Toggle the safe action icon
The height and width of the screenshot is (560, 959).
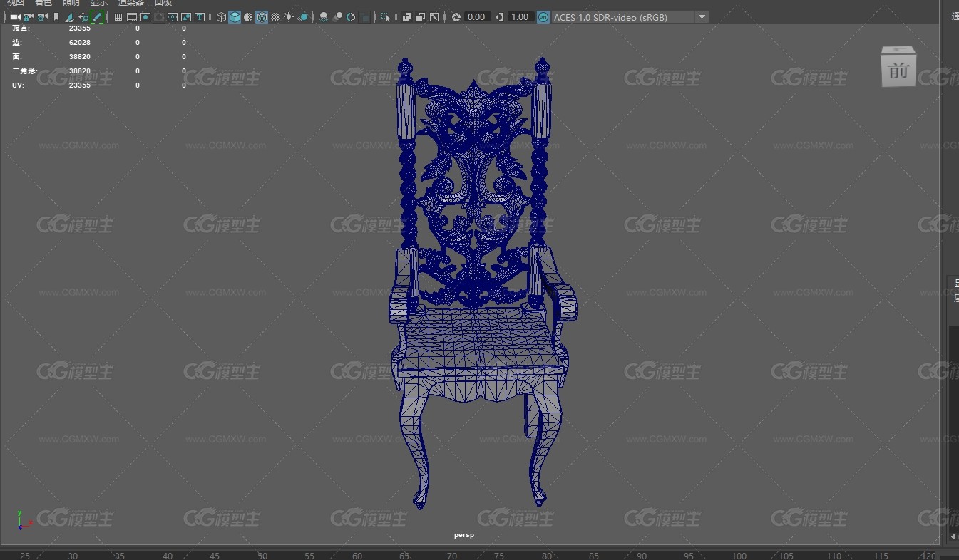pyautogui.click(x=186, y=17)
